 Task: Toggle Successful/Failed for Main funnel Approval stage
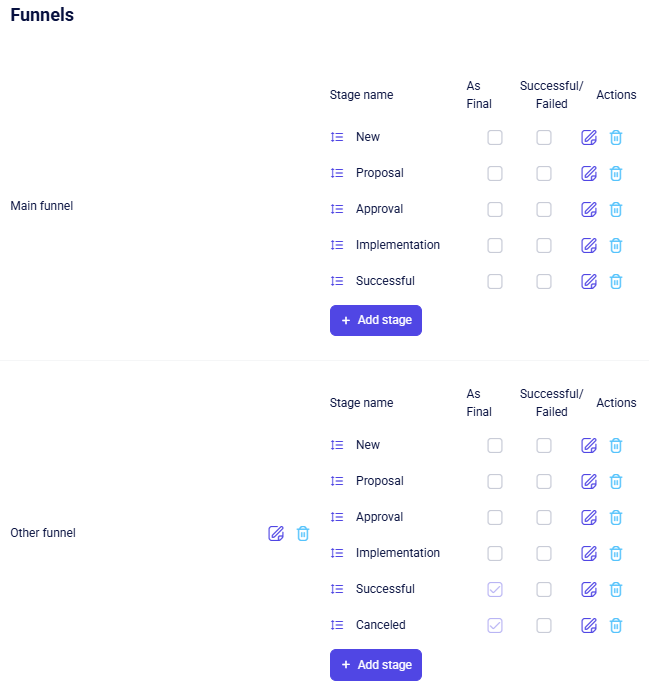pyautogui.click(x=544, y=210)
